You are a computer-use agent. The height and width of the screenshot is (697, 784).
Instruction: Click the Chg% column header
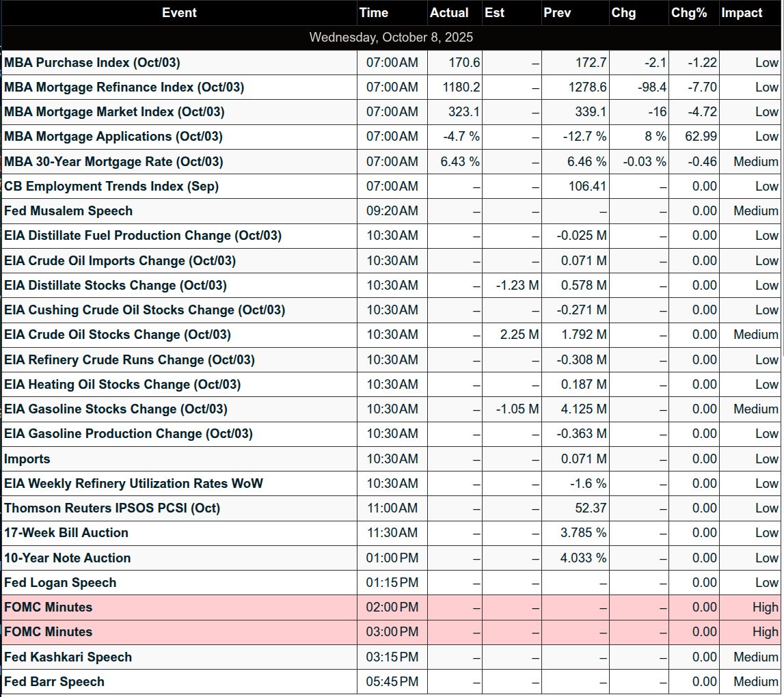tap(689, 13)
